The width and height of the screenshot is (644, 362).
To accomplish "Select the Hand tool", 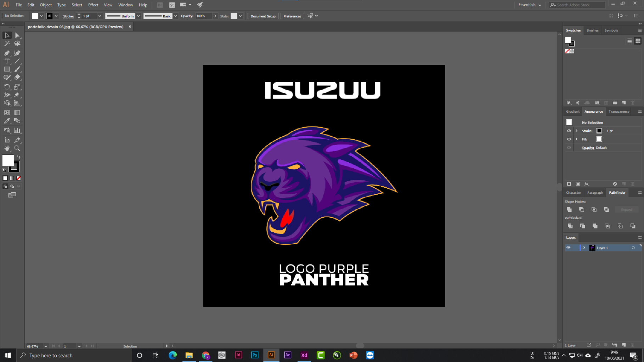I will 7,148.
